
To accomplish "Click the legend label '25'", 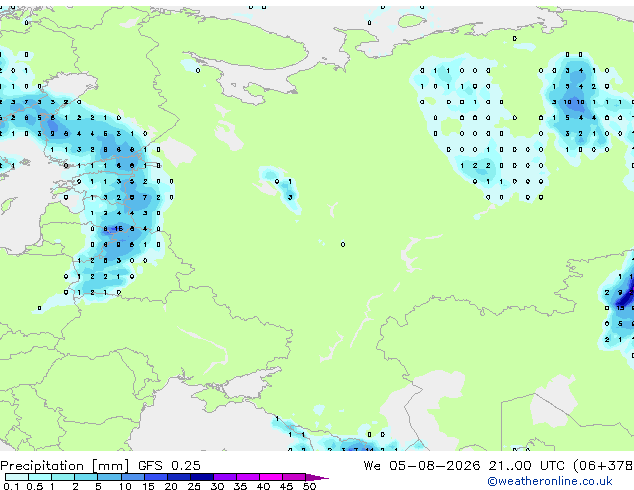I will (x=194, y=486).
